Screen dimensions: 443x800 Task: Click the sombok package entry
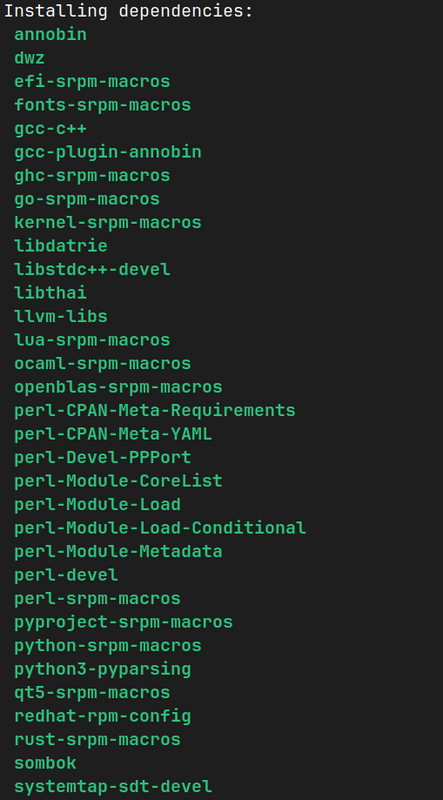point(45,762)
